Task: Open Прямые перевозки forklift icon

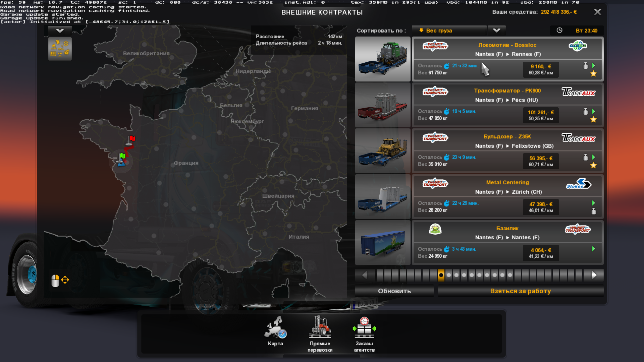Action: pyautogui.click(x=320, y=334)
